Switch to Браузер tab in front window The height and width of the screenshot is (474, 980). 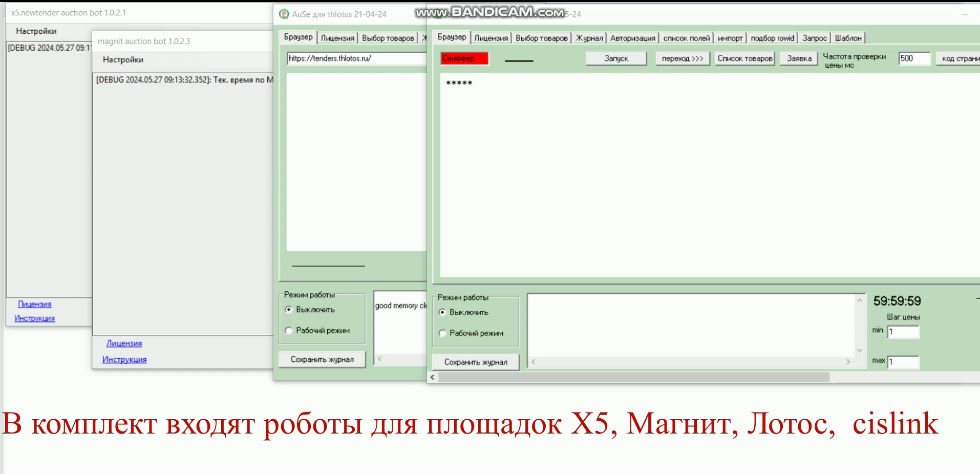452,37
